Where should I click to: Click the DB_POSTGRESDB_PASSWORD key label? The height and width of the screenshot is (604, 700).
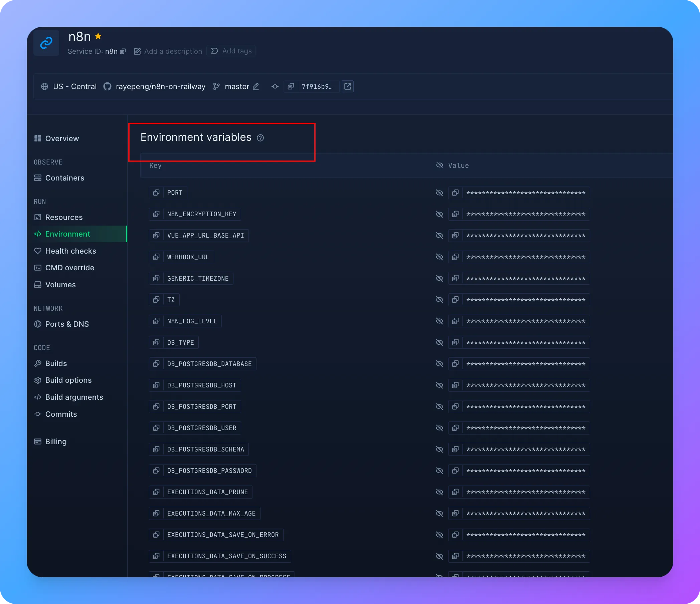[209, 471]
